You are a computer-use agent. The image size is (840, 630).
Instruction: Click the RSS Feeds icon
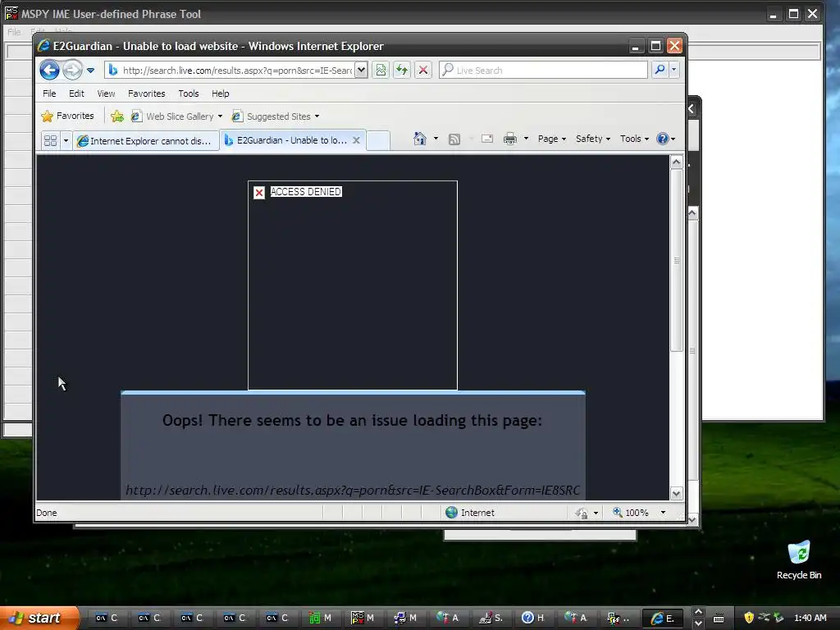tap(454, 139)
